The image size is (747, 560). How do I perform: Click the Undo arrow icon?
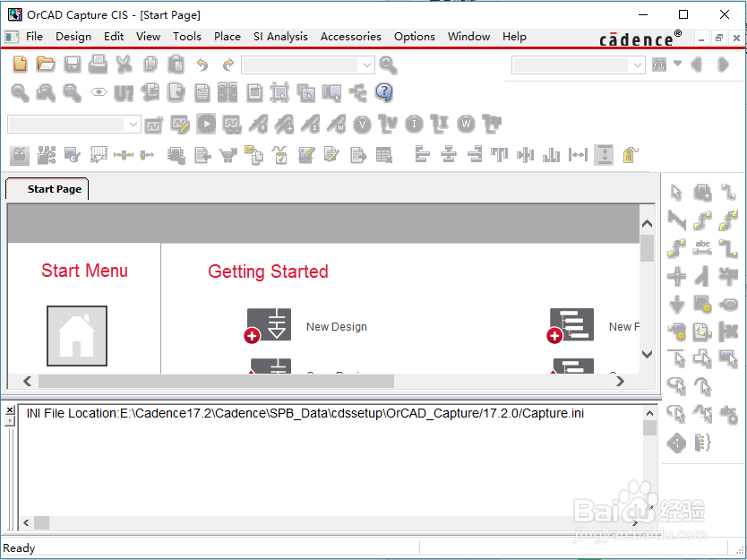tap(202, 65)
